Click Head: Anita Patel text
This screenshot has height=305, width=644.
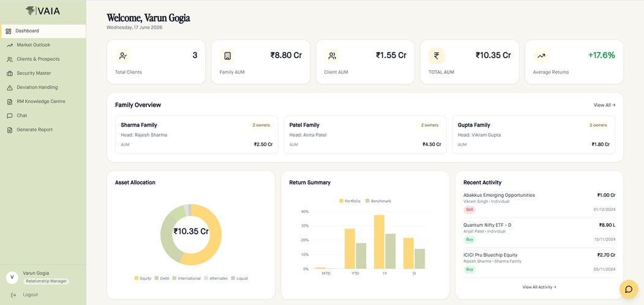308,135
